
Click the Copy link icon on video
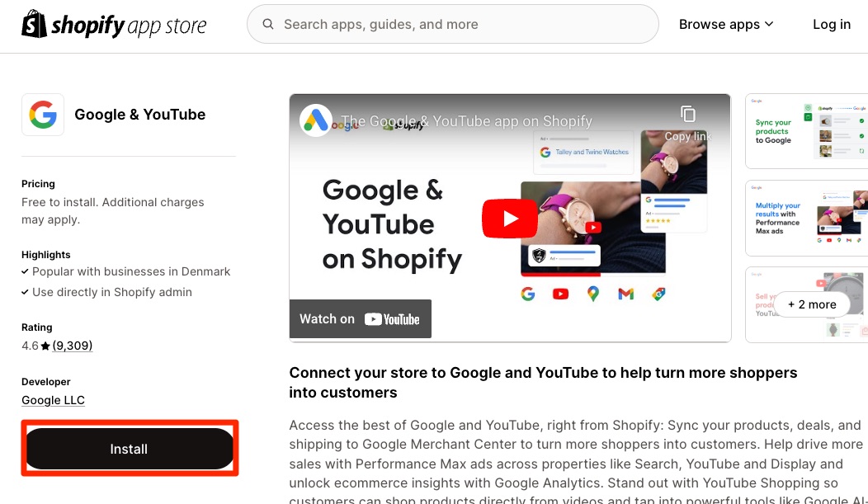point(687,114)
